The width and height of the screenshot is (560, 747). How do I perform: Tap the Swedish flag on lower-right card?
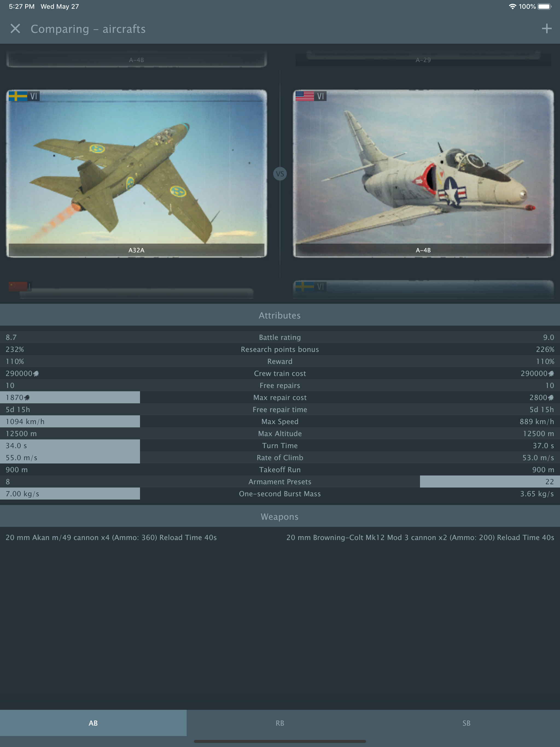304,287
